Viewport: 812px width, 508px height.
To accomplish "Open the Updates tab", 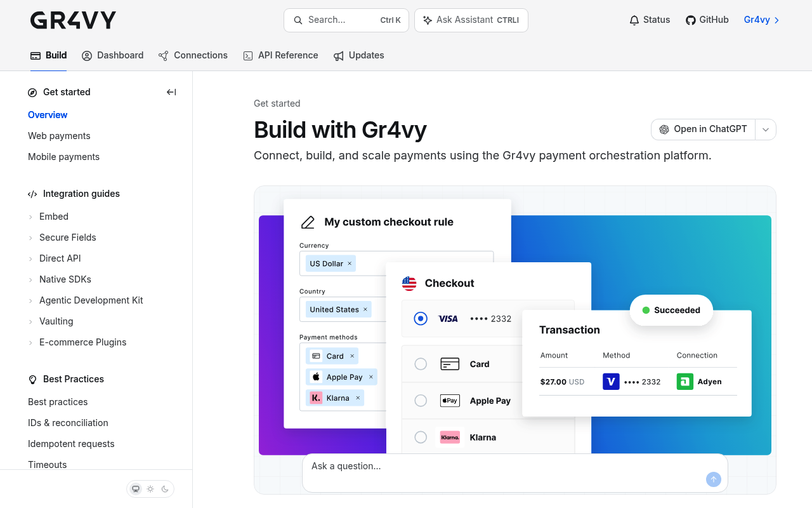I will [359, 56].
